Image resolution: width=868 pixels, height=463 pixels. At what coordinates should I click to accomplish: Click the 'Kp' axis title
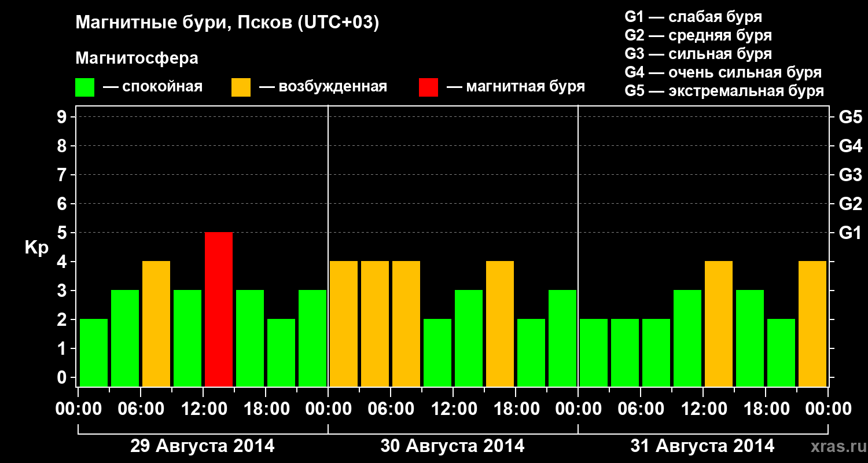pyautogui.click(x=36, y=247)
